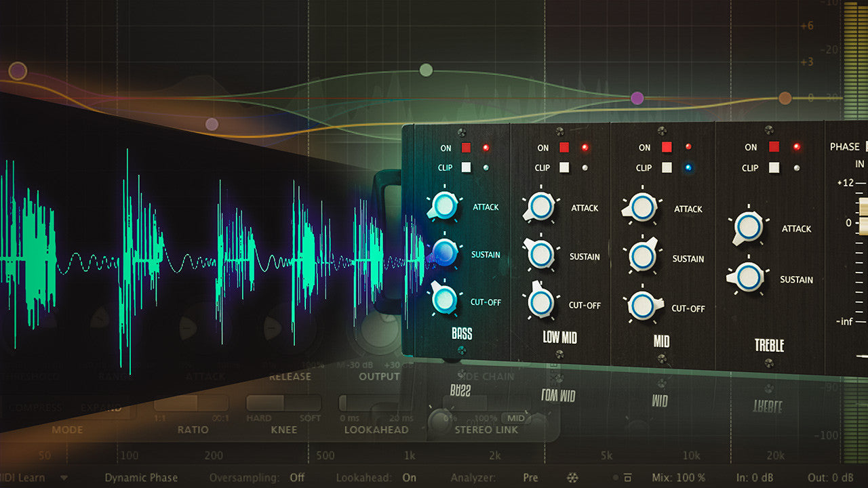Enable CLIP on the TREBLE band
Viewport: 868px width, 488px height.
click(x=774, y=167)
